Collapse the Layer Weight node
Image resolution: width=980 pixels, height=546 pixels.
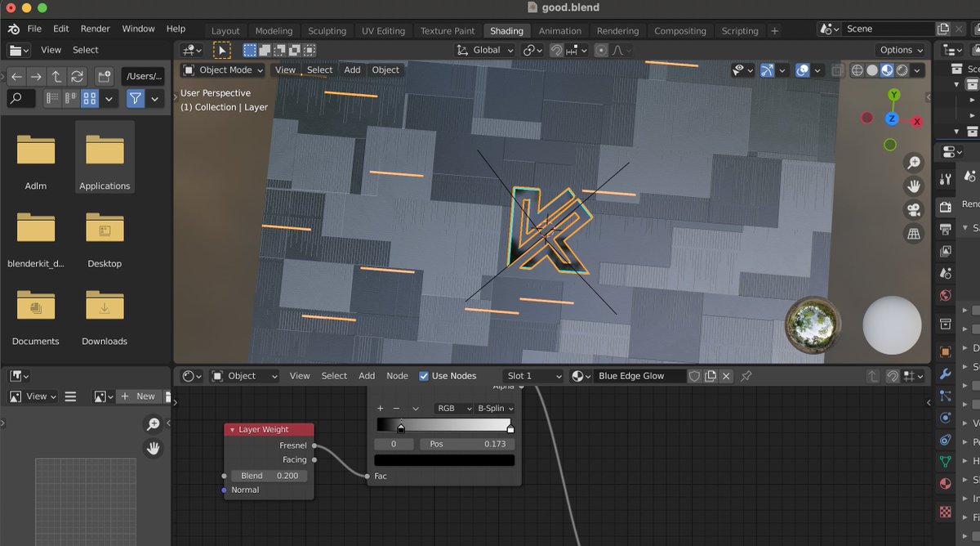(x=233, y=430)
